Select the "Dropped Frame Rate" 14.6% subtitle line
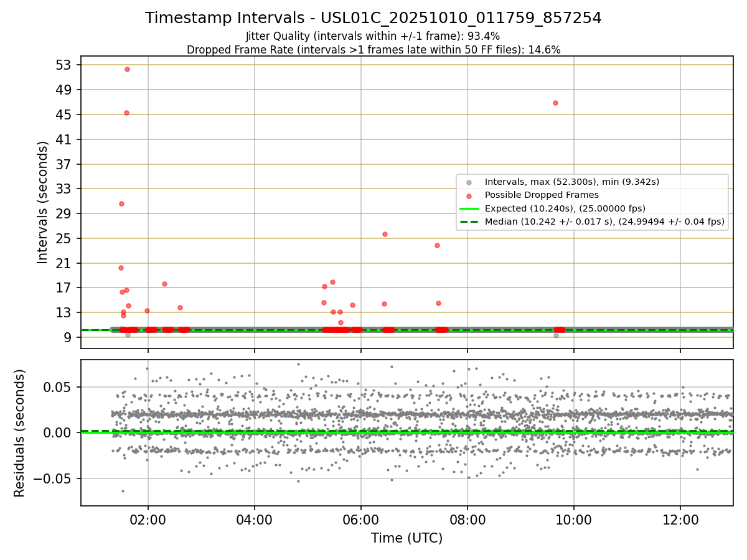The width and height of the screenshot is (747, 560). point(374,50)
